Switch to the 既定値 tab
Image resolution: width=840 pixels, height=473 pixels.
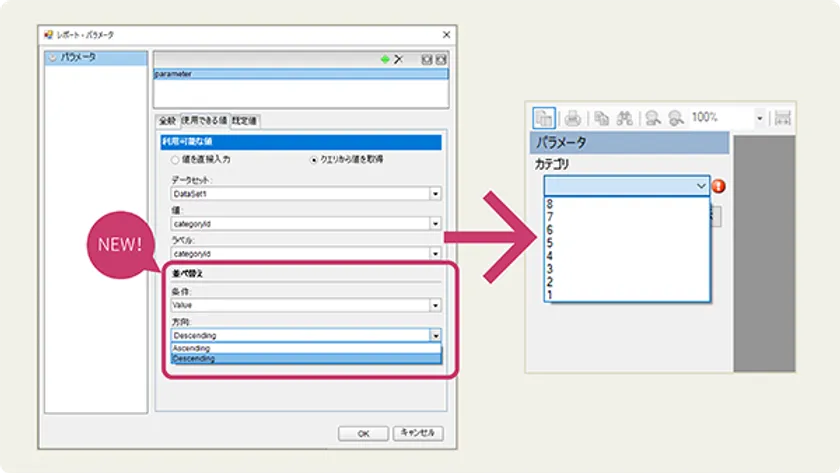tap(245, 121)
